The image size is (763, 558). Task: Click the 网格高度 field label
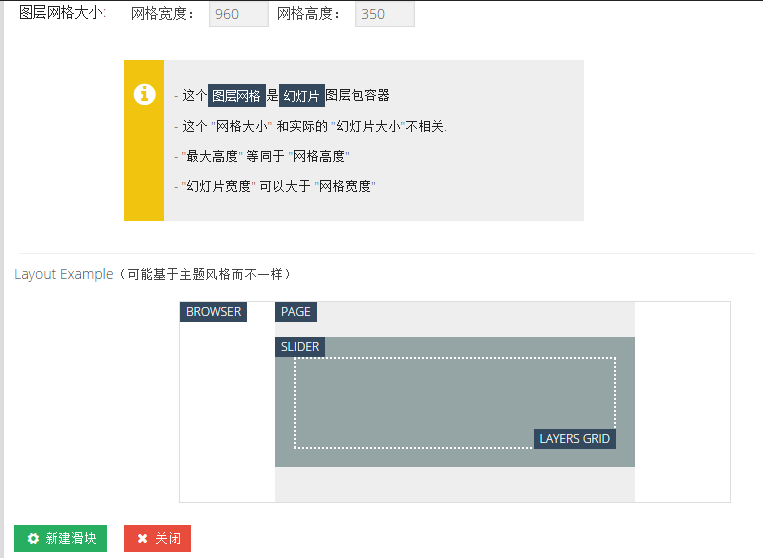(309, 14)
